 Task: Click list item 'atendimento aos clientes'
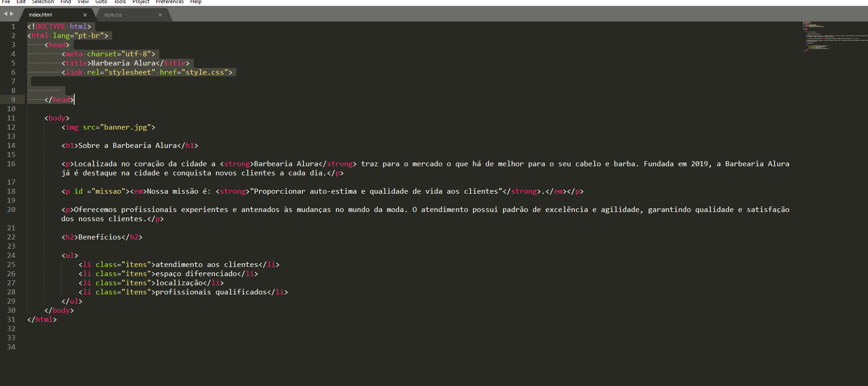[207, 265]
